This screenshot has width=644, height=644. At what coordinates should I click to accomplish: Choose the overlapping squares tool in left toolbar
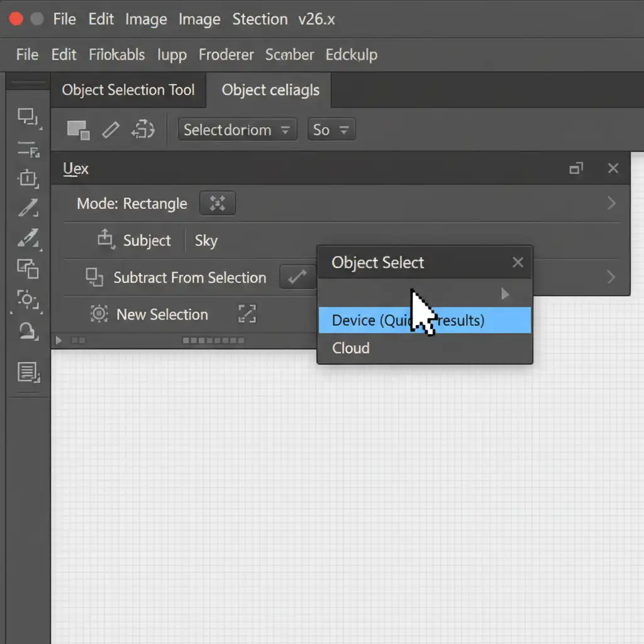[x=28, y=269]
